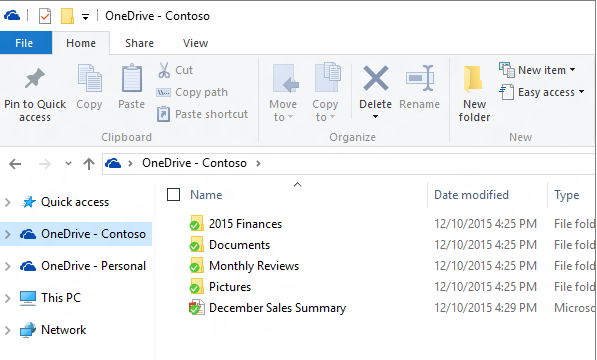The width and height of the screenshot is (597, 360).
Task: Click the Rename icon
Action: point(420,78)
